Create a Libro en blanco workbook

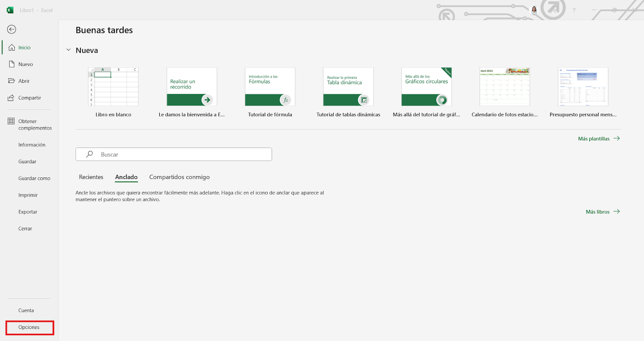coord(114,87)
